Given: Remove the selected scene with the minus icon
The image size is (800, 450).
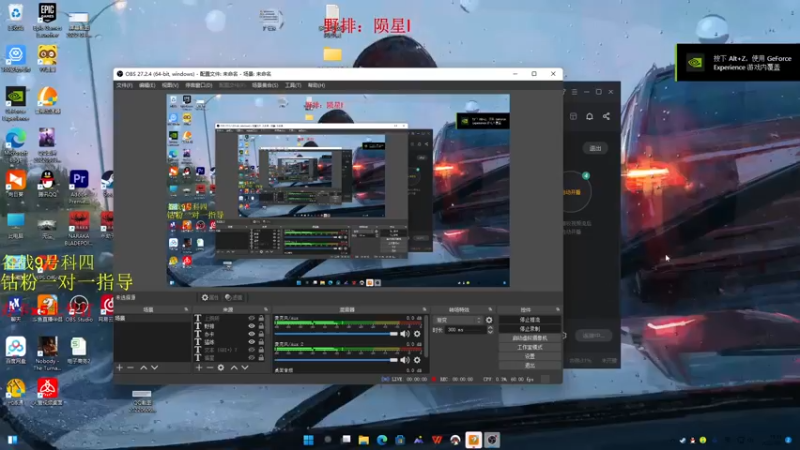Looking at the screenshot, I should [131, 367].
